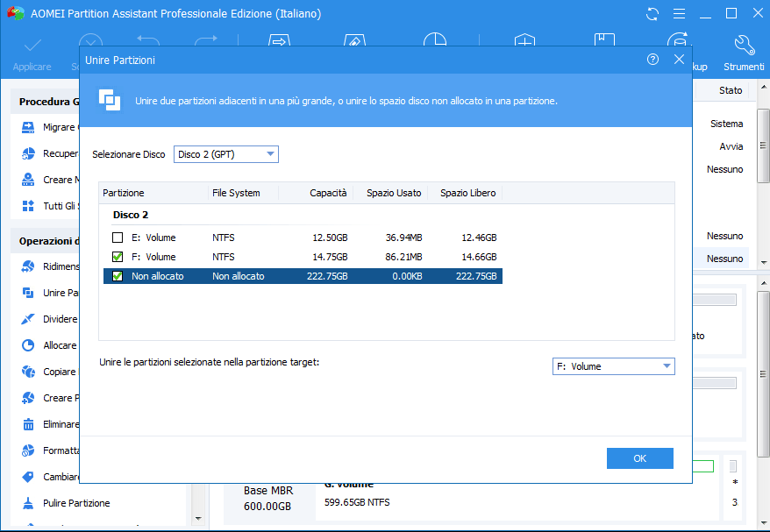Uncheck the F: Volume checkbox
770x532 pixels.
[118, 257]
